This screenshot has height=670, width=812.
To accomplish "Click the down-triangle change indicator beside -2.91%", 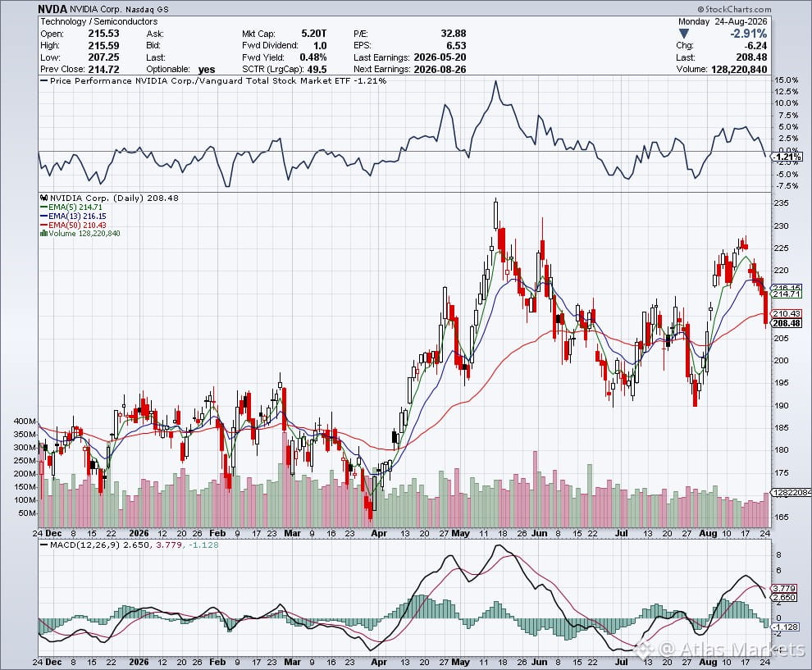I will [x=683, y=34].
